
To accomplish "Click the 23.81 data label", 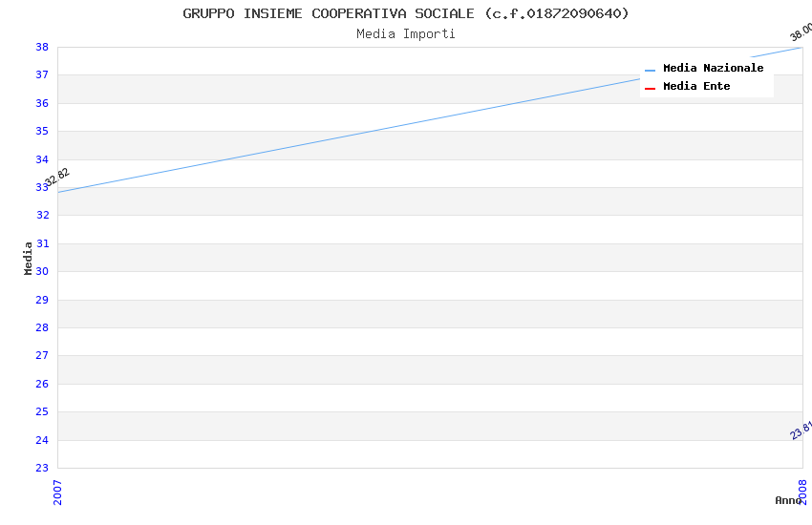I will point(801,430).
